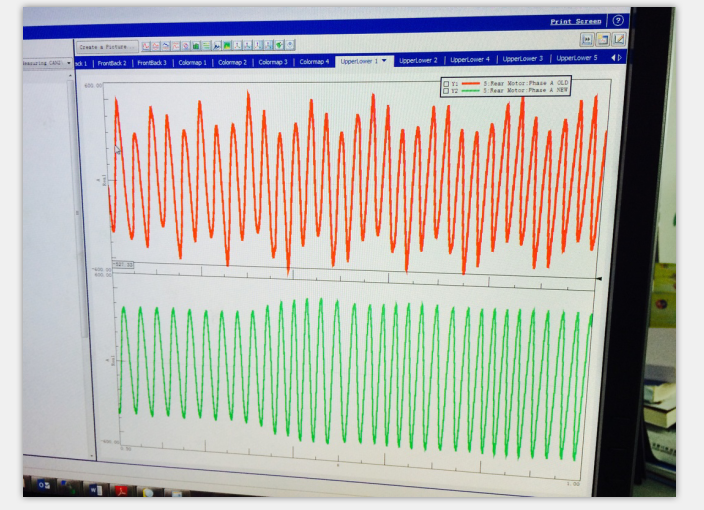Click the fourth red-line graph toolbar icon
The width and height of the screenshot is (704, 510).
click(x=176, y=46)
